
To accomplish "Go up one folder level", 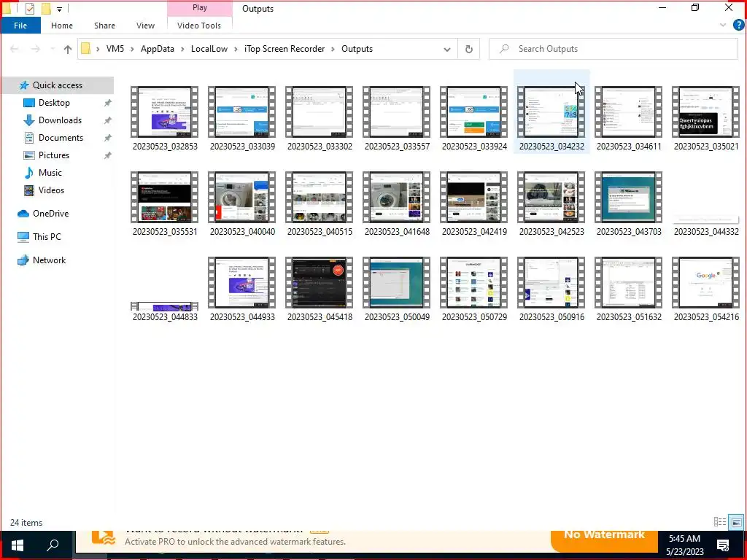I will pyautogui.click(x=68, y=49).
